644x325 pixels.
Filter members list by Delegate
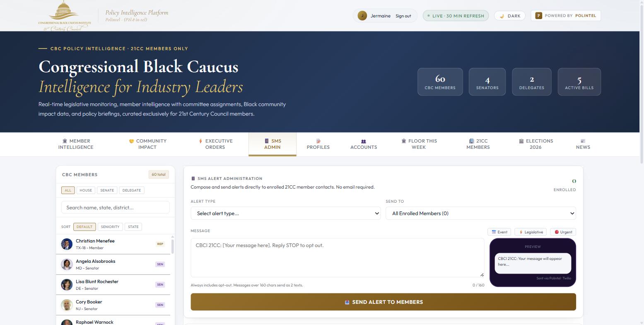tap(132, 190)
